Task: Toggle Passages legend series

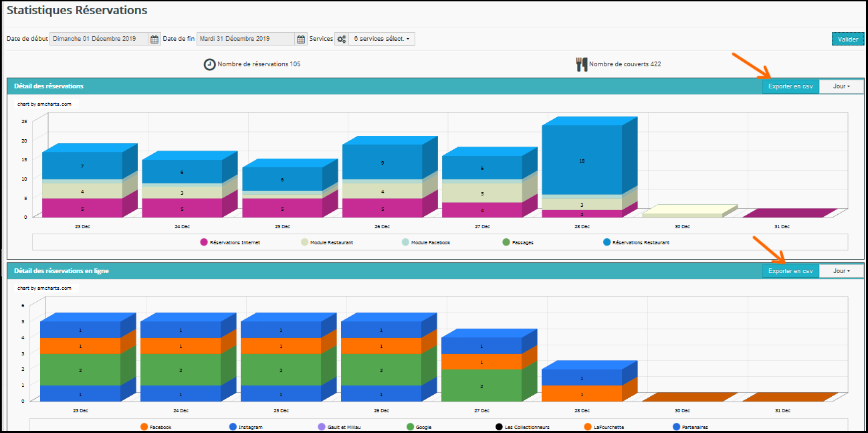Action: (x=518, y=242)
